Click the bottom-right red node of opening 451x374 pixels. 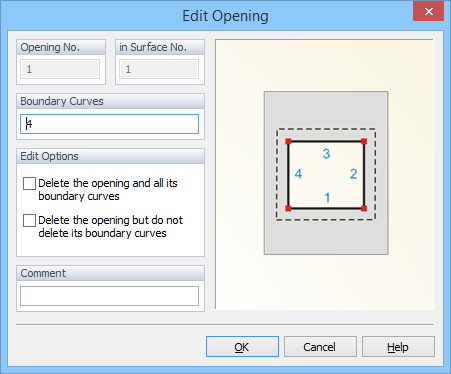click(364, 209)
